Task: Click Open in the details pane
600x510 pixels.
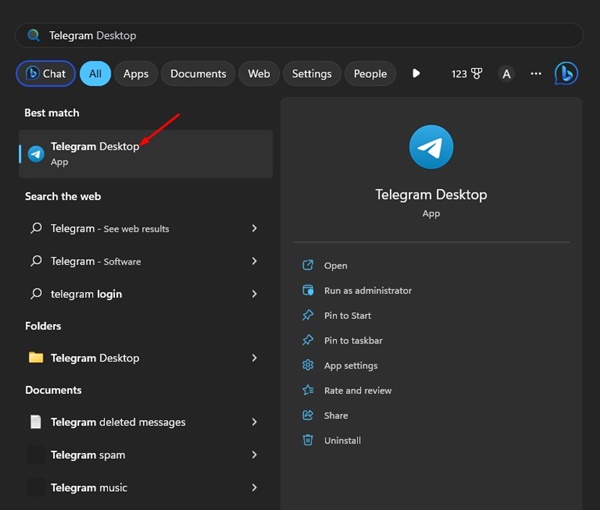Action: (336, 266)
